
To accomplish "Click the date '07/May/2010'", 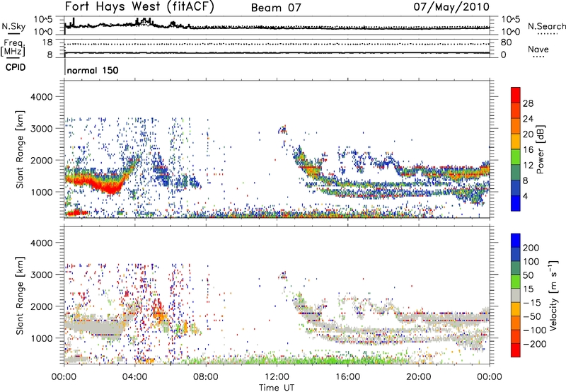I will 451,6.
